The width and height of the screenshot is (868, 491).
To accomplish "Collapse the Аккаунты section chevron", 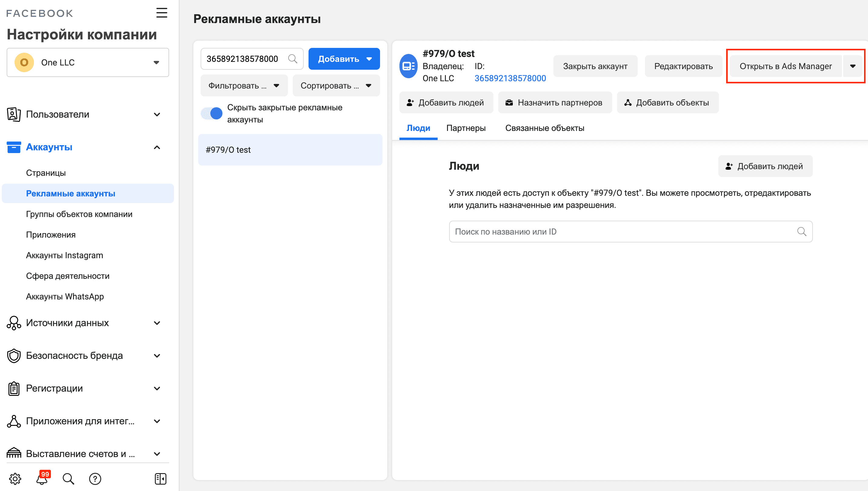I will (x=157, y=147).
